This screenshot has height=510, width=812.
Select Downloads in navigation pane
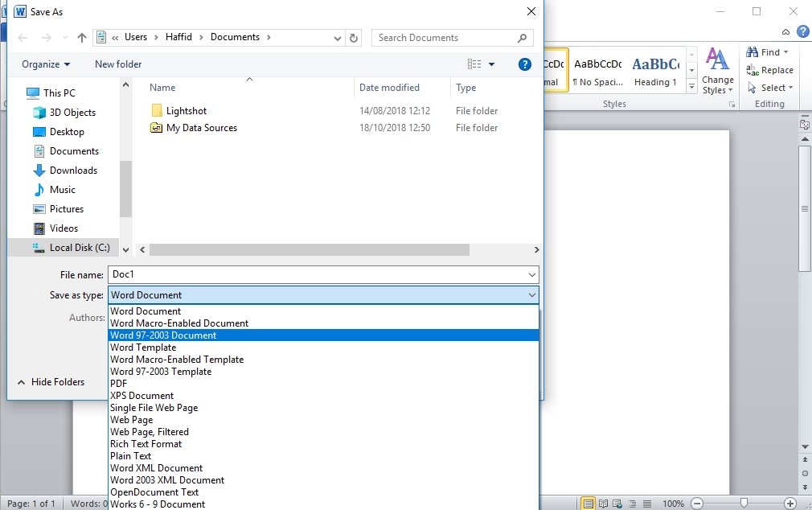(x=73, y=171)
